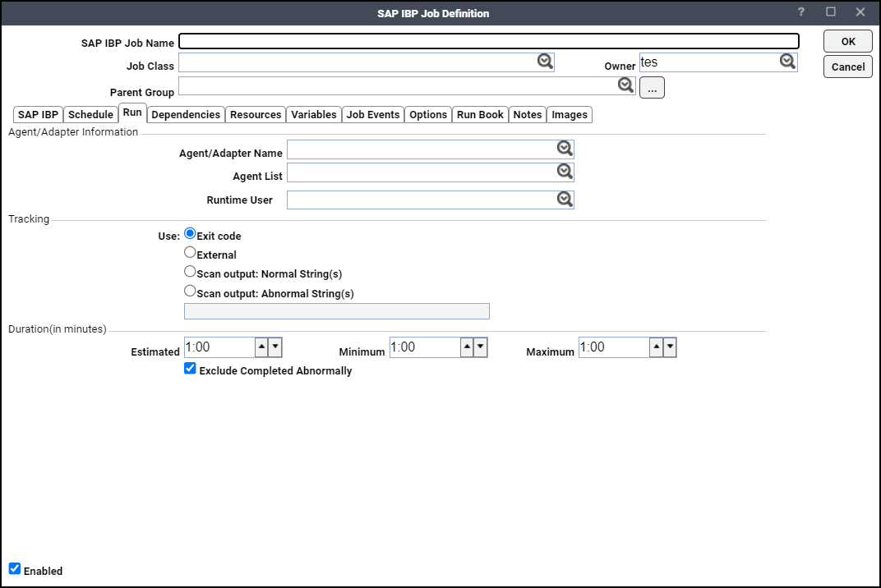Image resolution: width=881 pixels, height=588 pixels.
Task: Open the Dependencies tab
Action: [186, 115]
